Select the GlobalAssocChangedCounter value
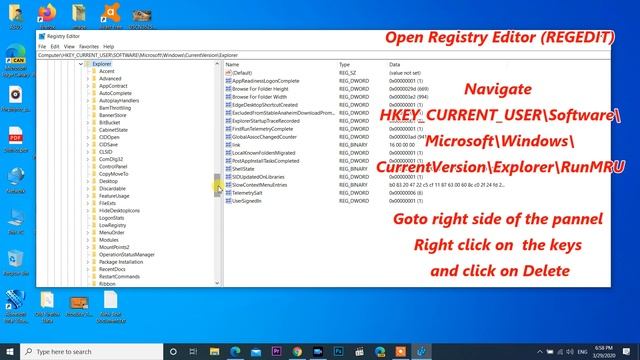 264,137
